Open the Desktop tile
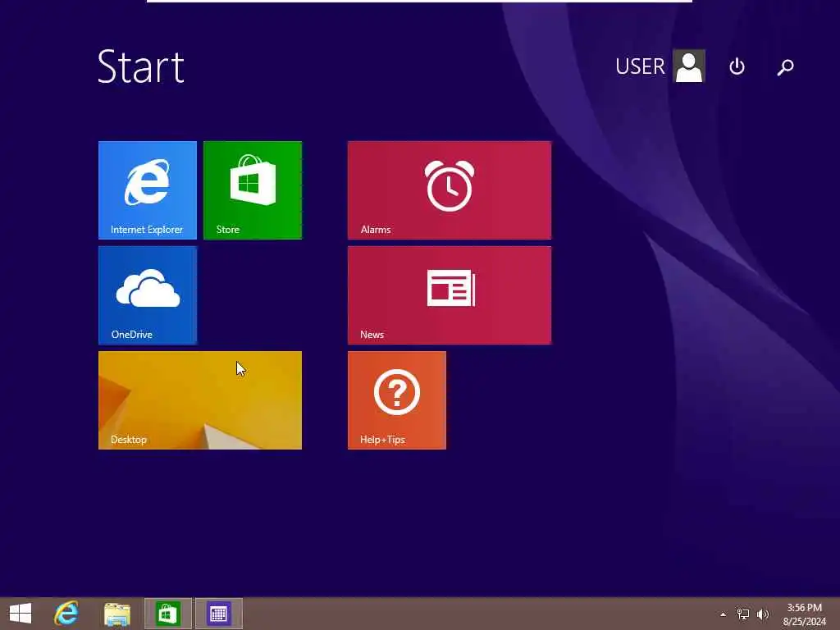Image resolution: width=840 pixels, height=630 pixels. [200, 400]
